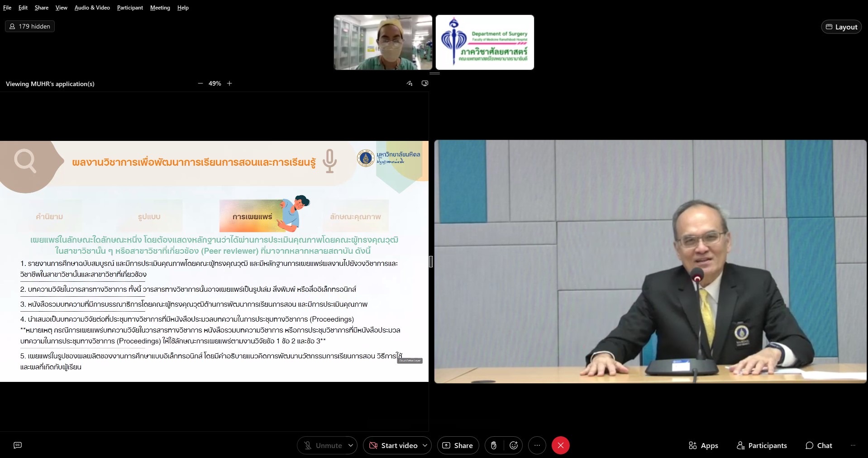Click the shared screen display options icon
The width and height of the screenshot is (868, 458).
click(x=425, y=83)
